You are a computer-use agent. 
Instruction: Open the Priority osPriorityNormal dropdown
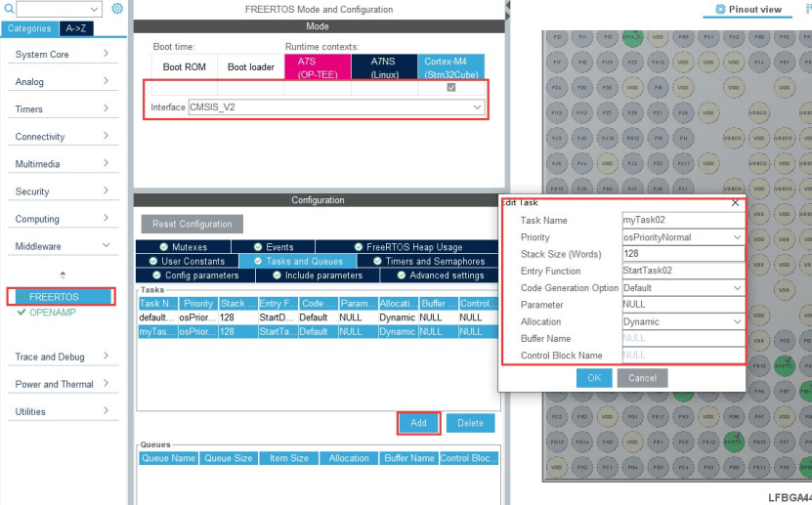point(738,237)
